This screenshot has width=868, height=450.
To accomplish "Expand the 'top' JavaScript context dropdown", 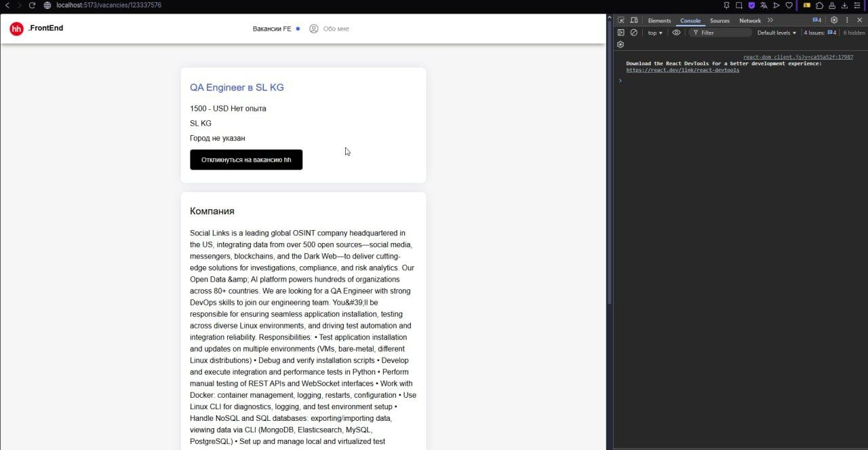I will (655, 33).
